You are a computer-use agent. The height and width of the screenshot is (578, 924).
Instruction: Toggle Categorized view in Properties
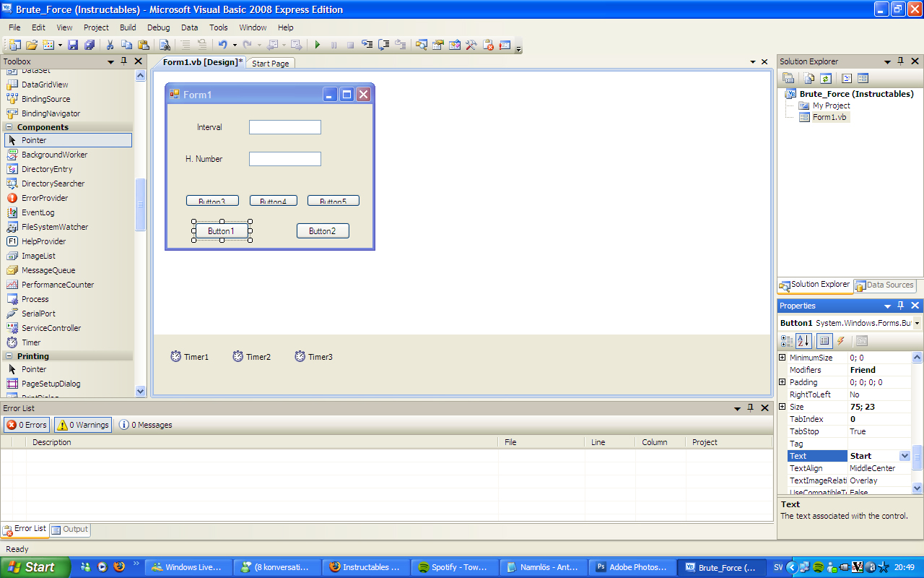[x=787, y=341]
